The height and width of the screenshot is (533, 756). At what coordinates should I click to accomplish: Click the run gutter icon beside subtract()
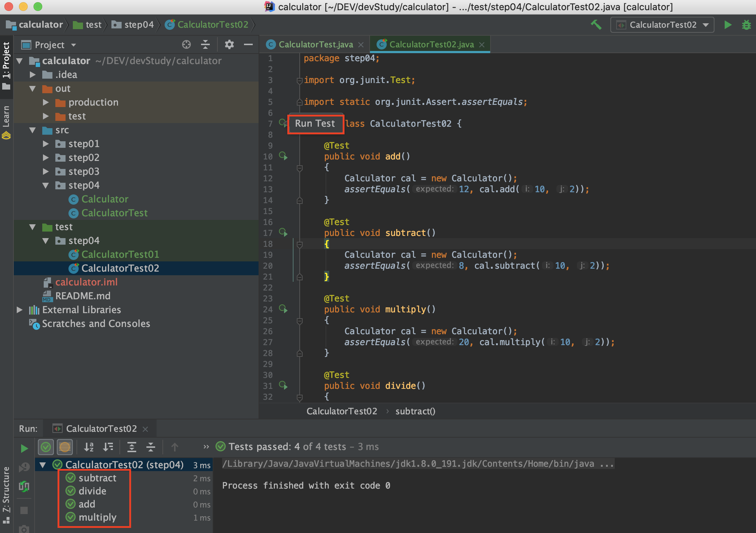coord(283,233)
